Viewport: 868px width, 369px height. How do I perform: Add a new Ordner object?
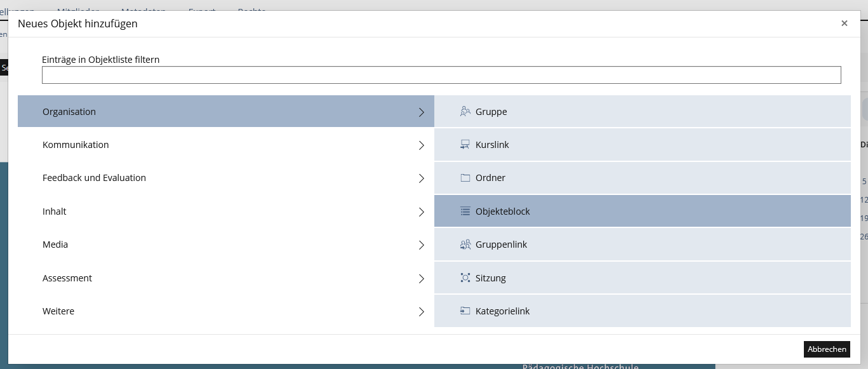490,178
